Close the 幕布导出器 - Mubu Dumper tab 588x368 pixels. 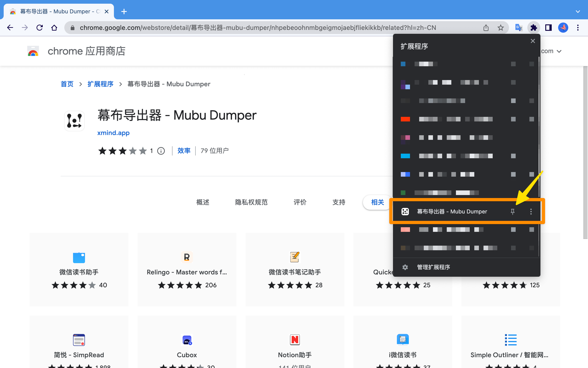(x=106, y=11)
